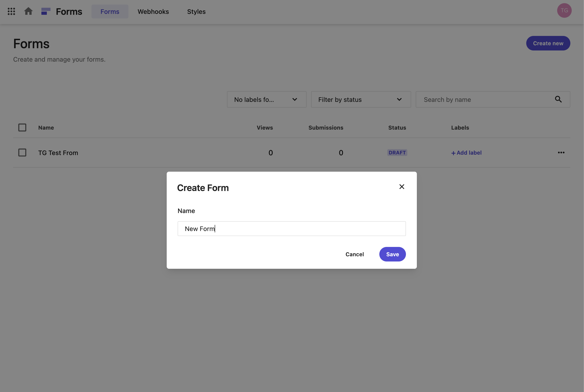This screenshot has width=584, height=392.
Task: Click inside the Name text field
Action: (x=292, y=229)
